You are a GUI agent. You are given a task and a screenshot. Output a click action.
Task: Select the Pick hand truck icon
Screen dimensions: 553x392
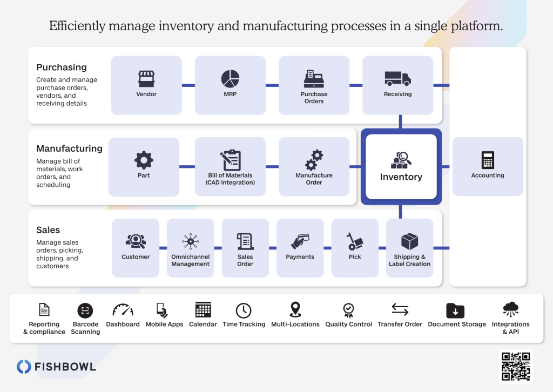[x=355, y=241]
